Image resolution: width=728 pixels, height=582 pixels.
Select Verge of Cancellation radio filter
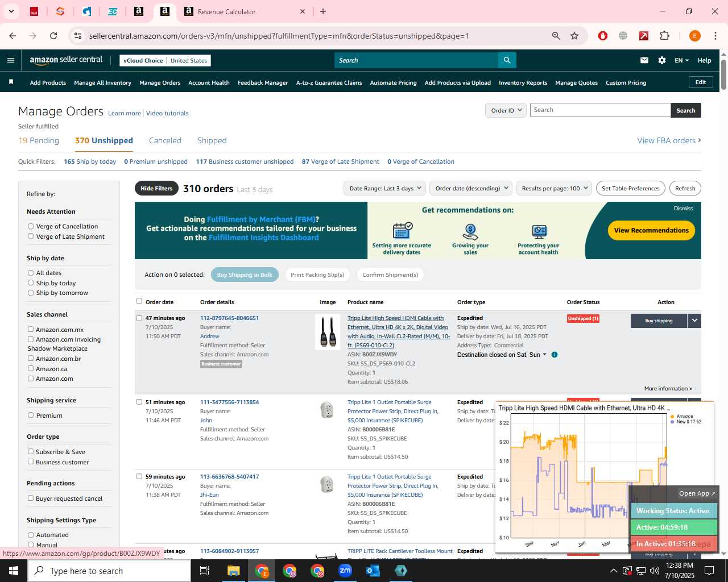coord(31,226)
